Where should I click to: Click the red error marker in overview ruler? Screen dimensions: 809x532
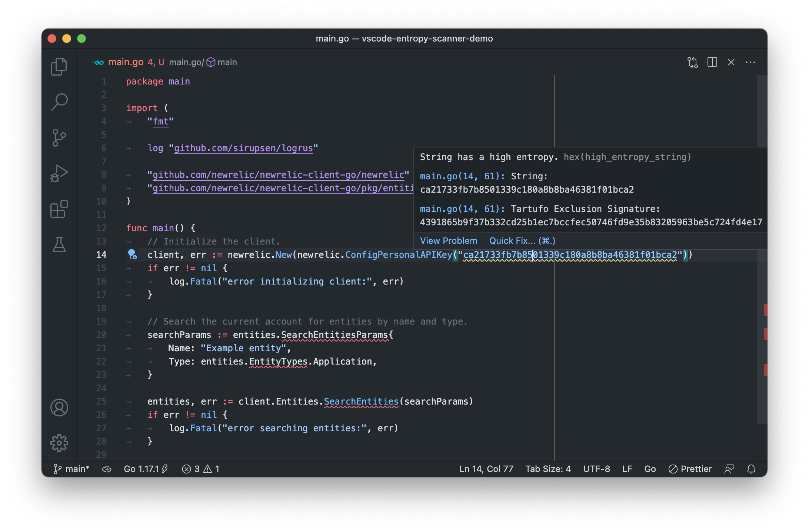coord(765,310)
